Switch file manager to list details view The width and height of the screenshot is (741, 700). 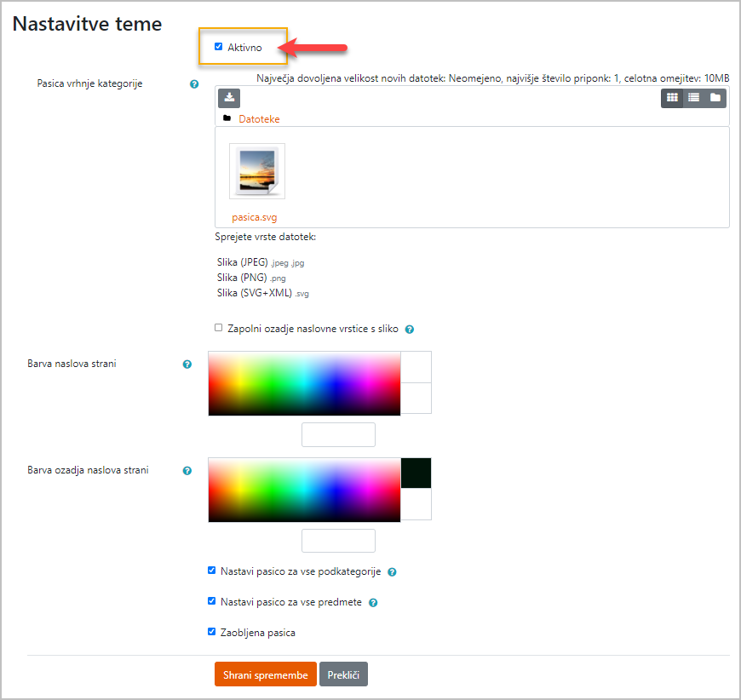694,98
